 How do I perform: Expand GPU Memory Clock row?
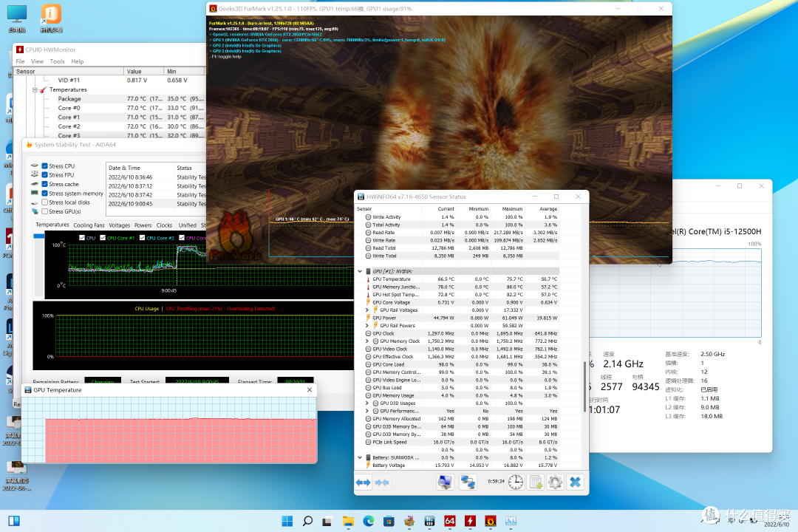coord(367,341)
